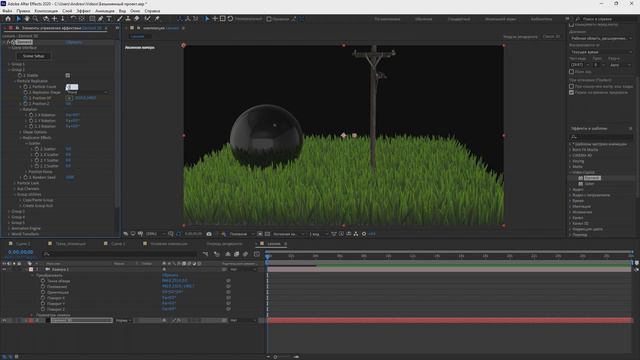Image resolution: width=640 pixels, height=360 pixels.
Task: Select the Clone Stamp tool
Action: pyautogui.click(x=128, y=19)
